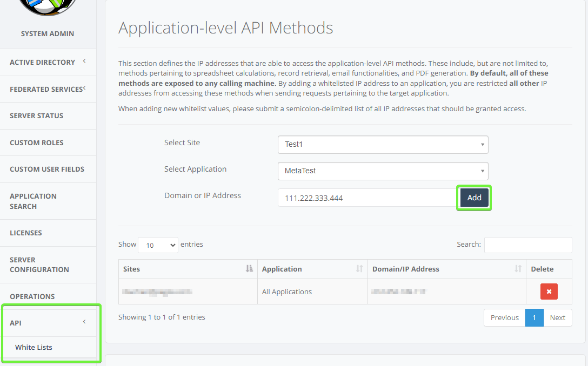Focus the table Search field

tap(528, 245)
